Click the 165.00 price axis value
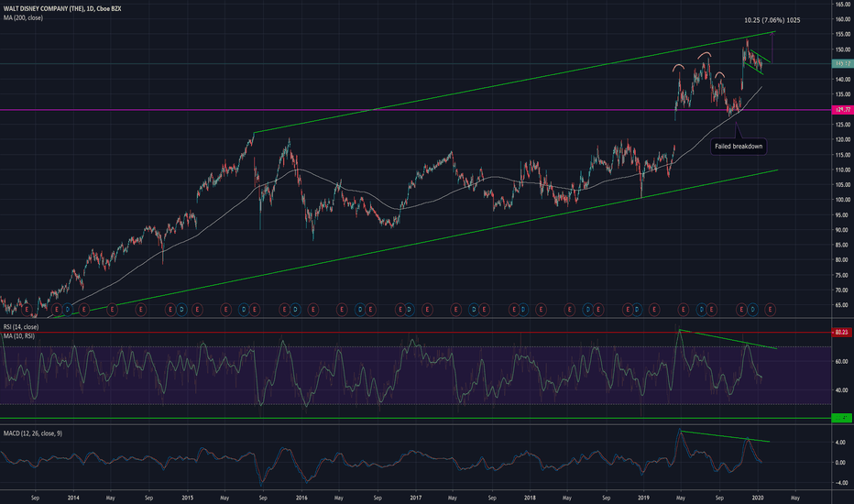854x504 pixels. pos(842,4)
